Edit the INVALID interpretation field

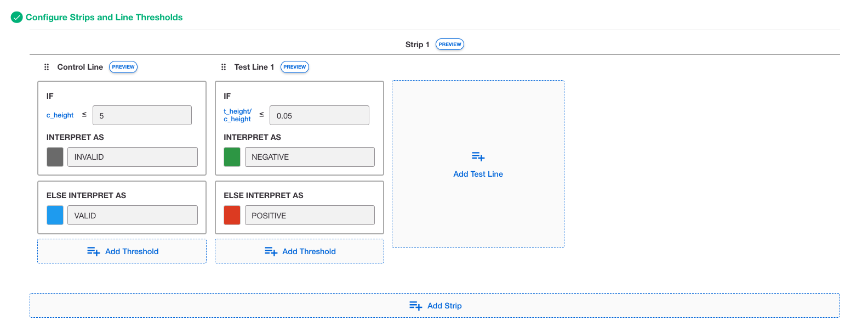[133, 157]
